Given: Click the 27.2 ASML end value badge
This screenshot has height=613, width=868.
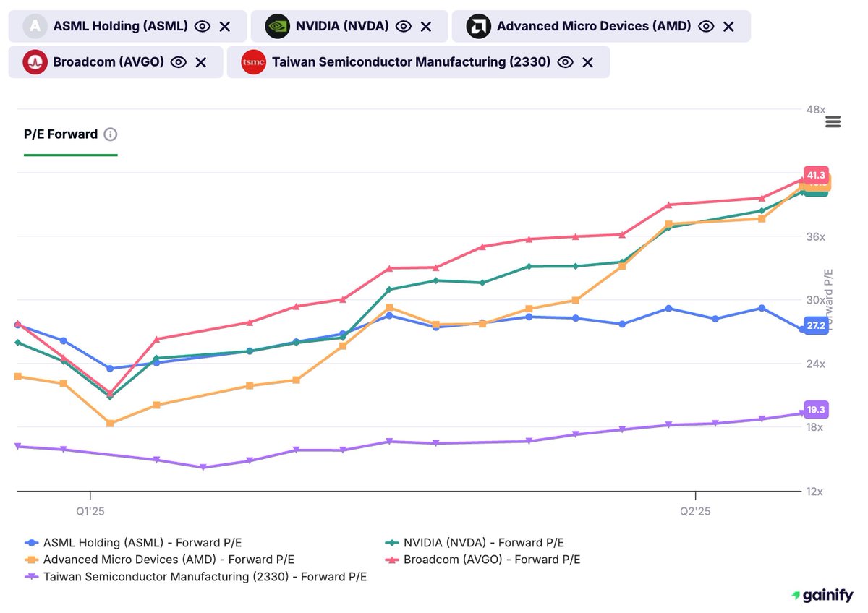Looking at the screenshot, I should [816, 326].
